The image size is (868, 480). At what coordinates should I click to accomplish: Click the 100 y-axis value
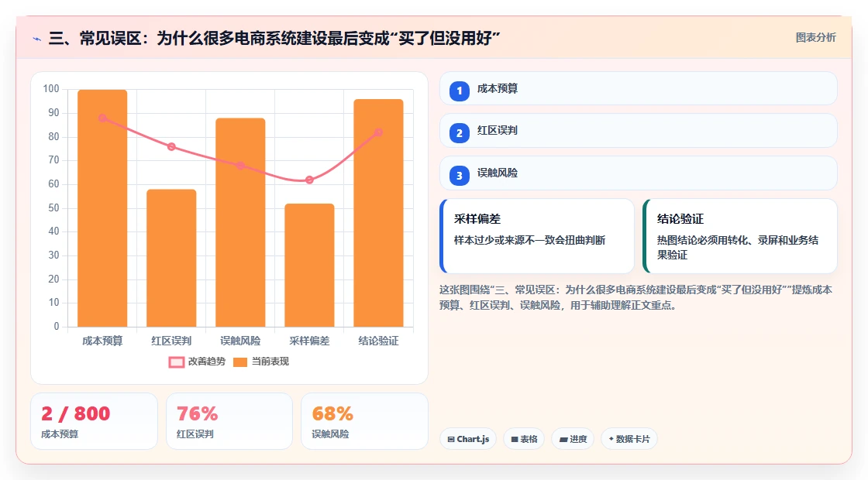click(51, 88)
